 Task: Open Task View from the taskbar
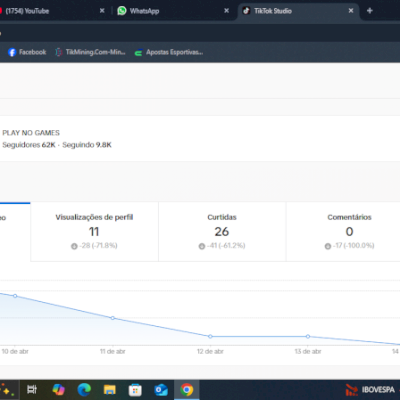[32, 389]
